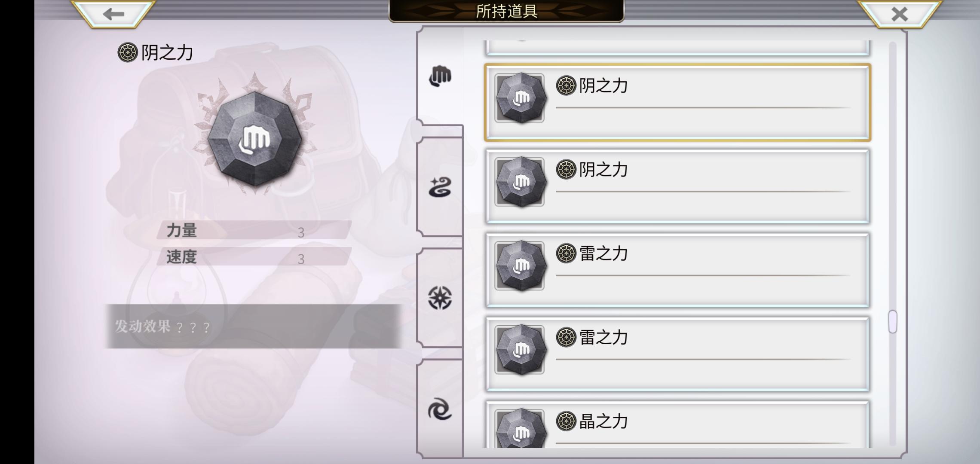Select the 晶之力 item
The height and width of the screenshot is (464, 980).
pos(677,424)
